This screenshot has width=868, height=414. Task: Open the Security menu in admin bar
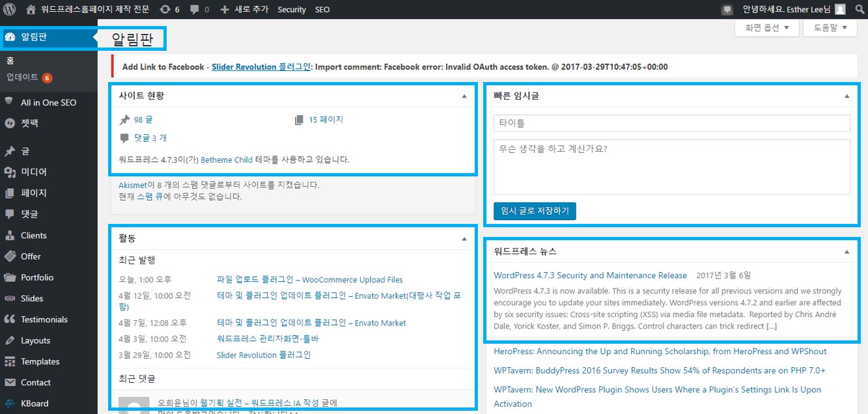(291, 9)
